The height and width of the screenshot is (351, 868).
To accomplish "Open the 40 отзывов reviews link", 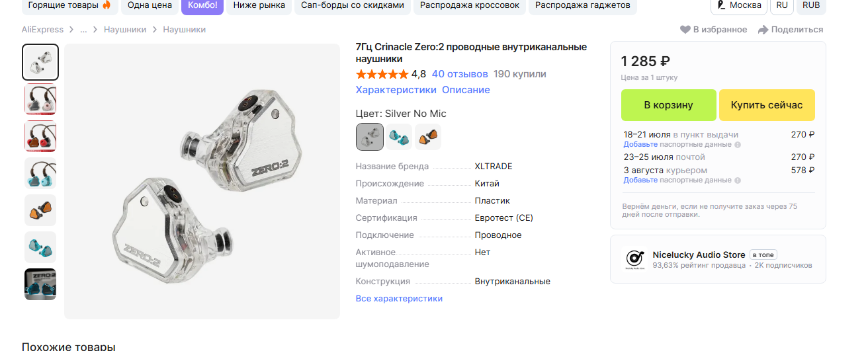I will tap(460, 74).
